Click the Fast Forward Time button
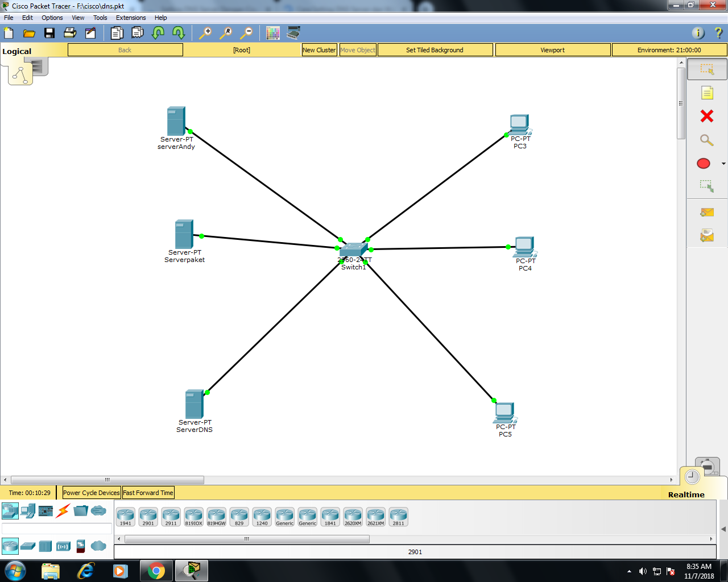The height and width of the screenshot is (582, 728). 148,492
